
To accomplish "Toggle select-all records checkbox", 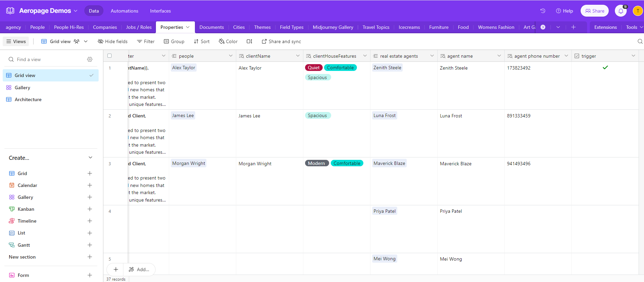I will pos(109,56).
